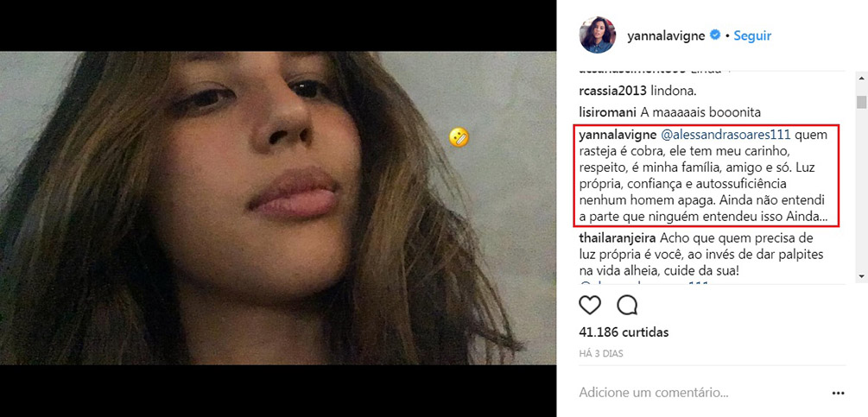
Task: Open the yannalavigne profile picture
Action: [596, 35]
